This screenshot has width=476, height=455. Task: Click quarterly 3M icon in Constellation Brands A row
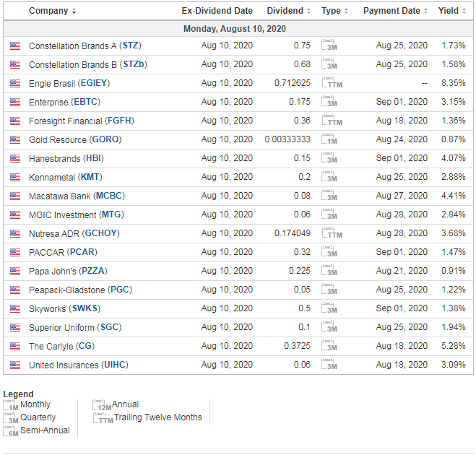pyautogui.click(x=329, y=45)
